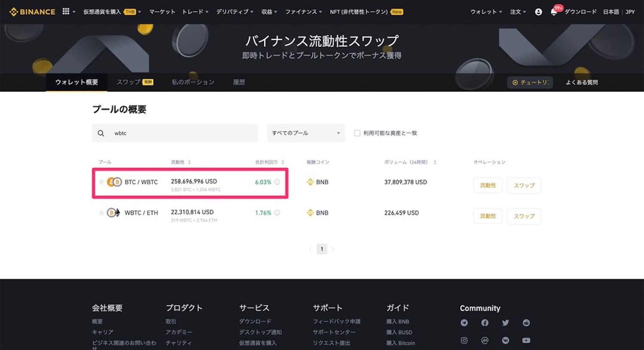Switch to 私のポーション tab
Image resolution: width=644 pixels, height=350 pixels.
[x=193, y=82]
